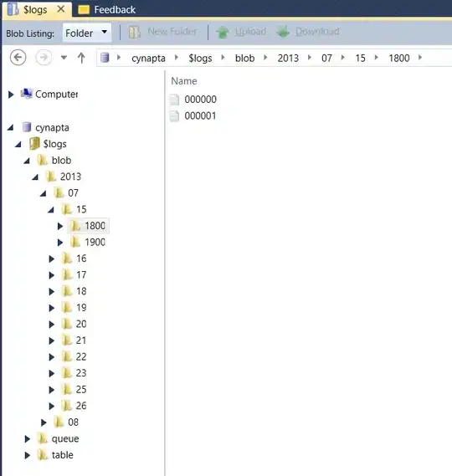The image size is (452, 476).
Task: Collapse the $logs tree node
Action: click(x=18, y=144)
